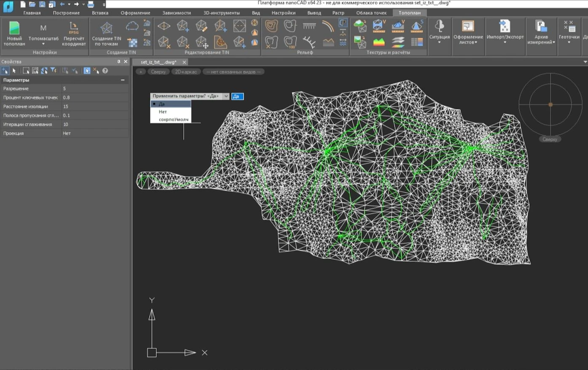The width and height of the screenshot is (588, 370).
Task: Collapse the Параметры section
Action: (x=123, y=80)
